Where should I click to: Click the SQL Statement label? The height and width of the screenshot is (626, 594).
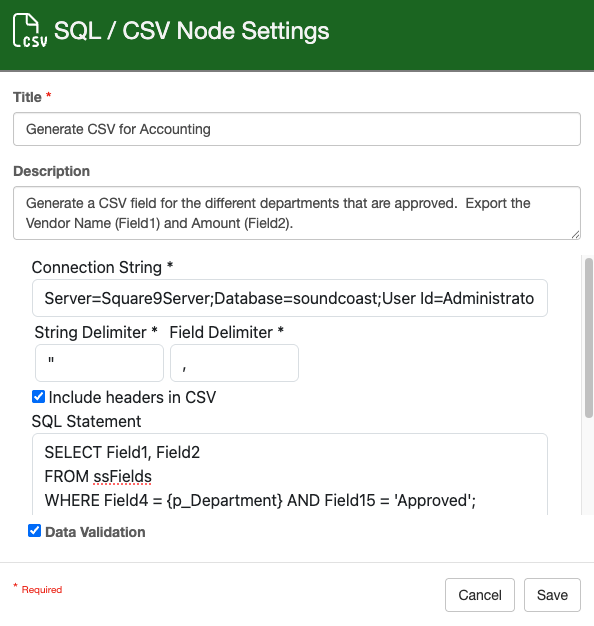pos(86,421)
